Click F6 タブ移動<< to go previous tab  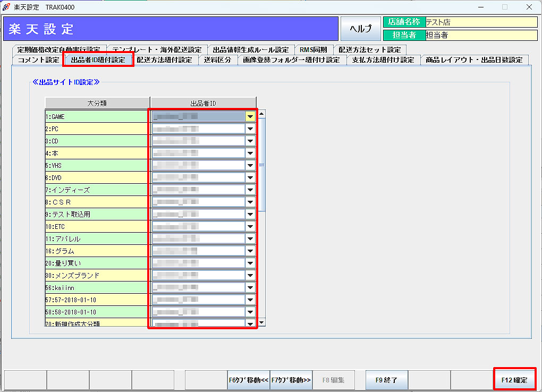click(x=248, y=380)
